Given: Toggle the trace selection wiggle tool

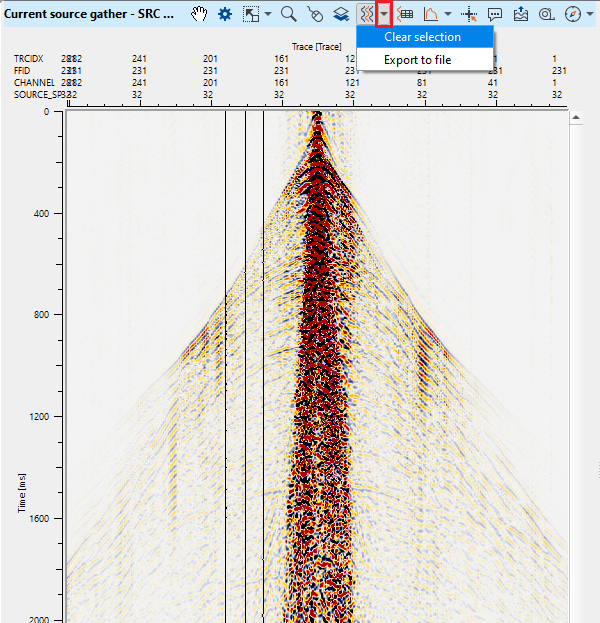Looking at the screenshot, I should click(366, 14).
